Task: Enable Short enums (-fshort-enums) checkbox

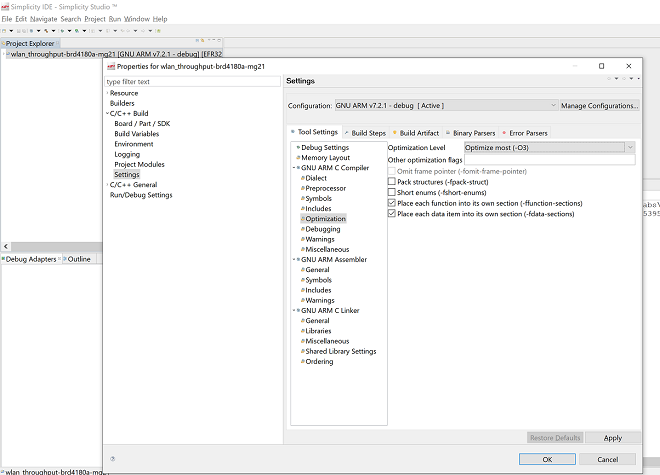Action: tap(392, 192)
